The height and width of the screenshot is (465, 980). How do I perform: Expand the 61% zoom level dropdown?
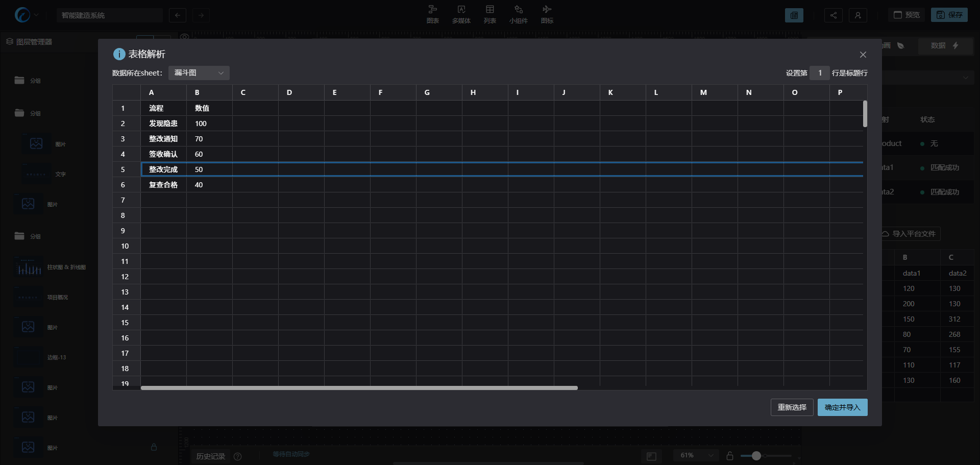696,455
